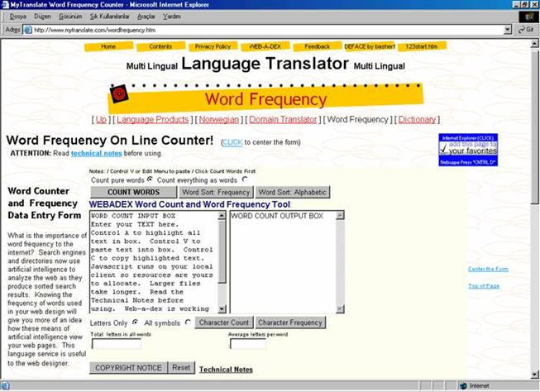Viewport: 540px width, 392px height.
Task: Open the Norwegian link
Action: [218, 120]
